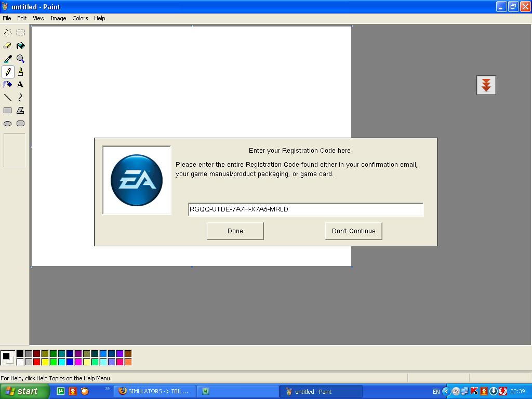
Task: Pick the orange color swatch
Action: pyautogui.click(x=128, y=362)
